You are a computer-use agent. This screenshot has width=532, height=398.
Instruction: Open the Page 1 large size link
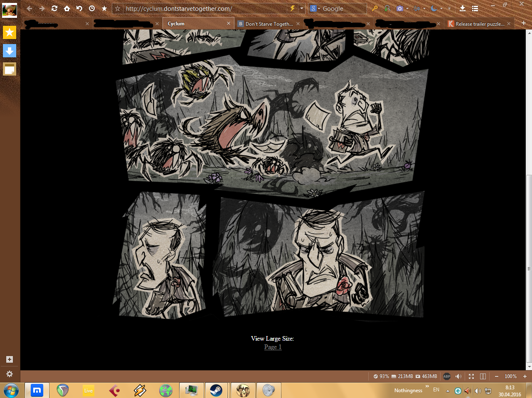click(273, 347)
